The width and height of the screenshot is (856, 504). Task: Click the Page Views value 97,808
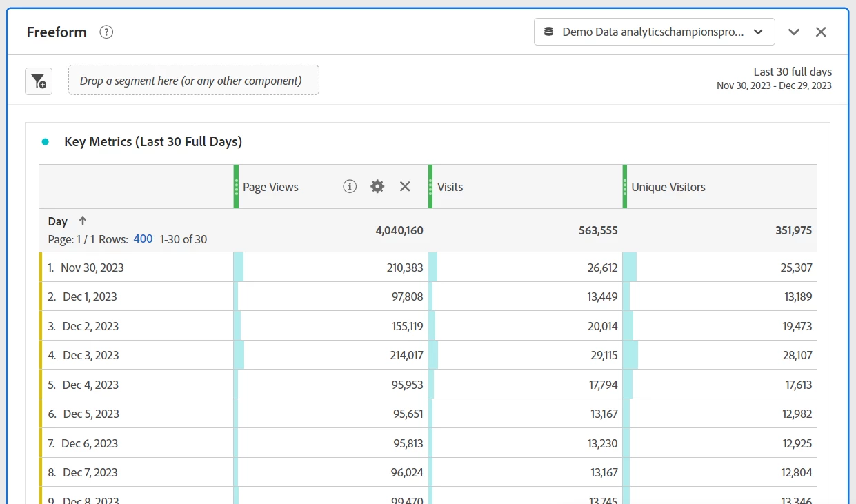coord(408,296)
